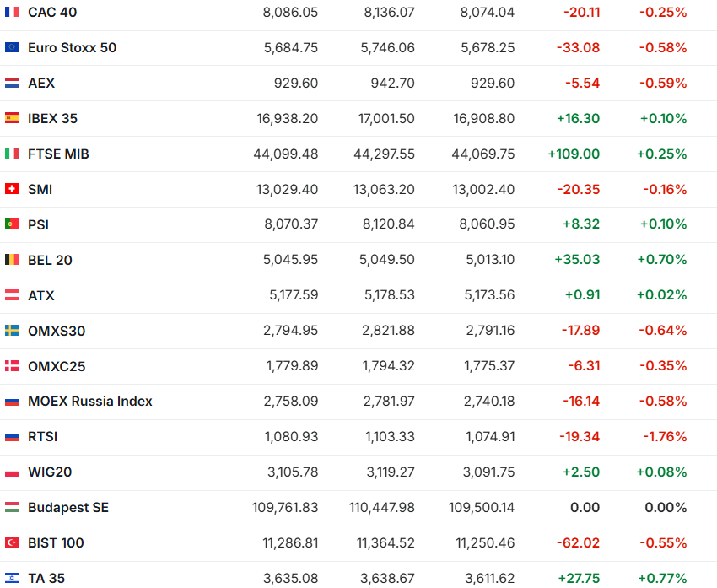Click the ATX index name

pyautogui.click(x=41, y=296)
